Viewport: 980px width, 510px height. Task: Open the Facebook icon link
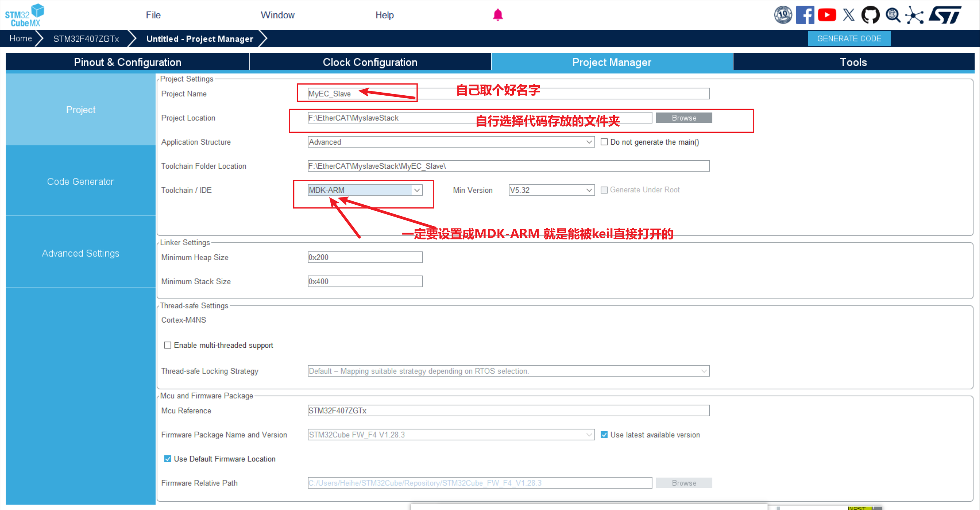pyautogui.click(x=805, y=15)
